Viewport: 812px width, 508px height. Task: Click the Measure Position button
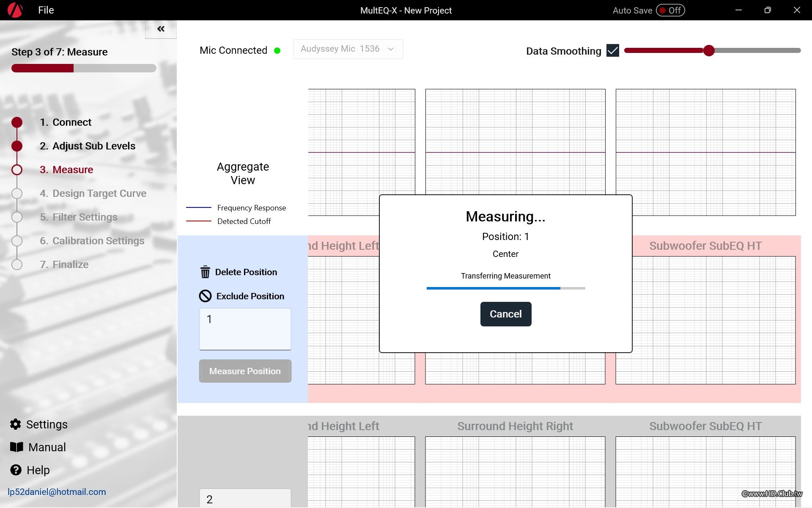coord(245,371)
